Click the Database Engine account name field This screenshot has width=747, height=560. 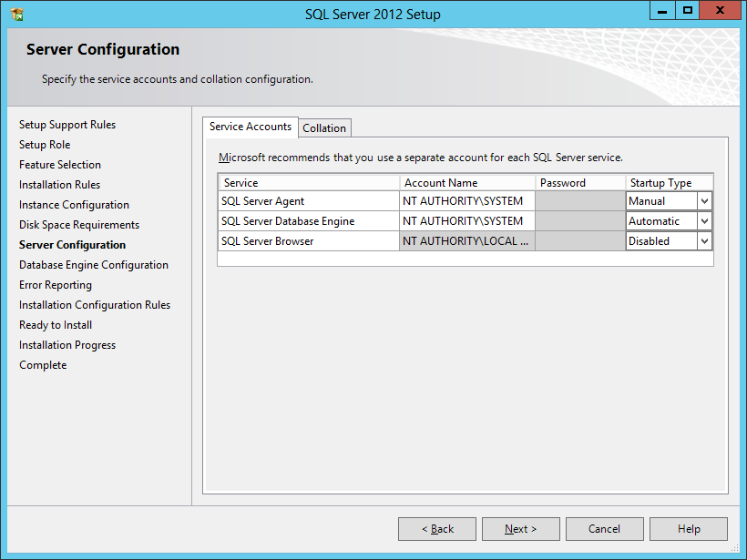tap(466, 221)
